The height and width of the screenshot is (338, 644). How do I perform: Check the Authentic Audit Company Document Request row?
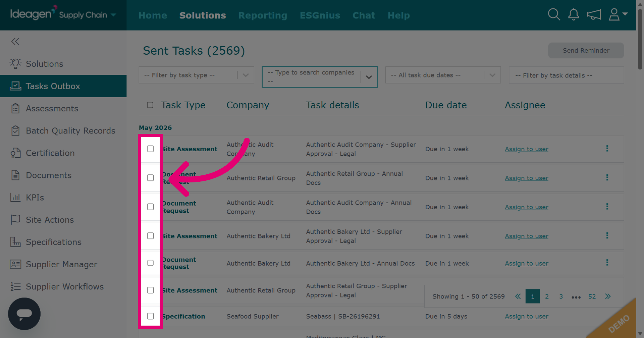coord(151,207)
